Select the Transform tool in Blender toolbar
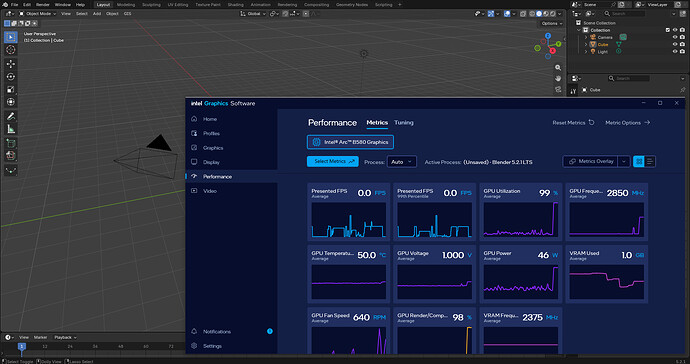The height and width of the screenshot is (364, 690). [x=11, y=102]
